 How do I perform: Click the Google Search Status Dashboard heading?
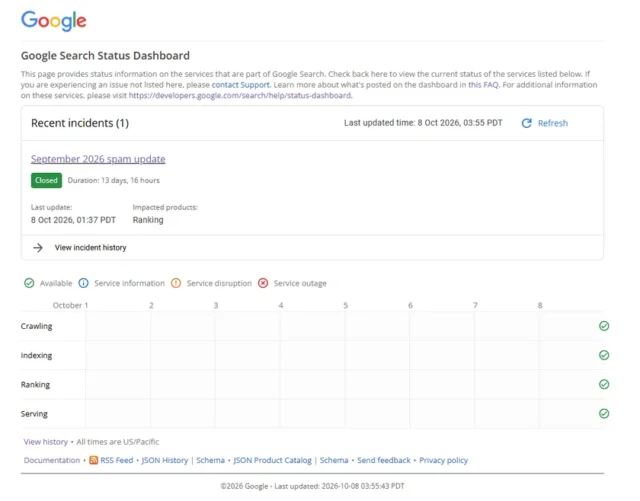tap(105, 56)
